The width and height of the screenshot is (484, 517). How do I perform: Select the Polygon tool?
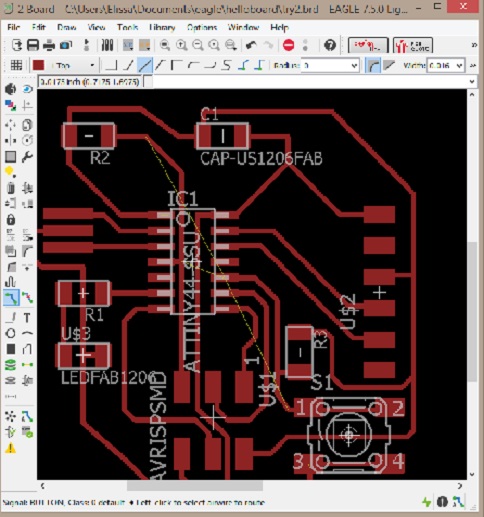click(27, 349)
